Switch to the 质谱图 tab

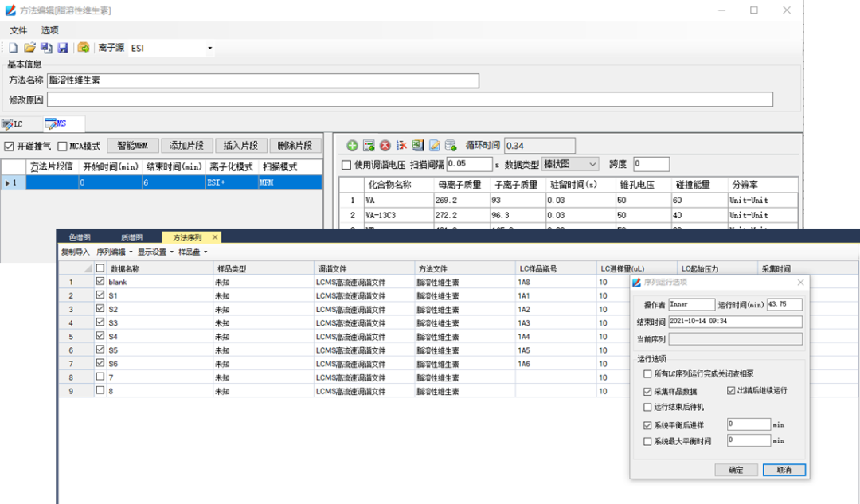(x=131, y=237)
